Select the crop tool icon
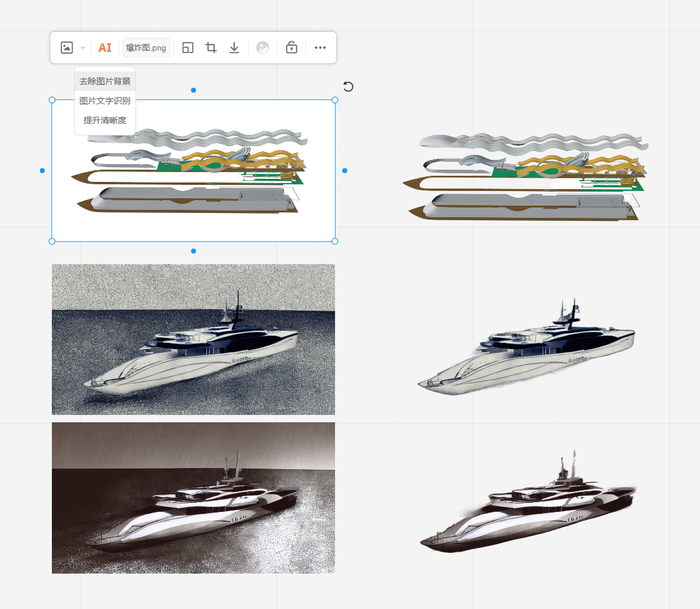Screen dimensions: 700x609 [x=211, y=48]
